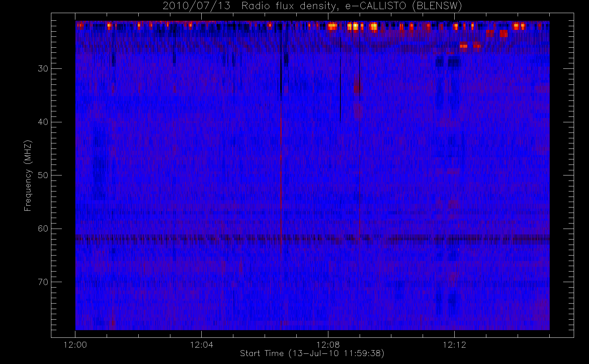Click the plot title '2010/07/13 Radio flux density'
This screenshot has height=364, width=589.
(312, 6)
